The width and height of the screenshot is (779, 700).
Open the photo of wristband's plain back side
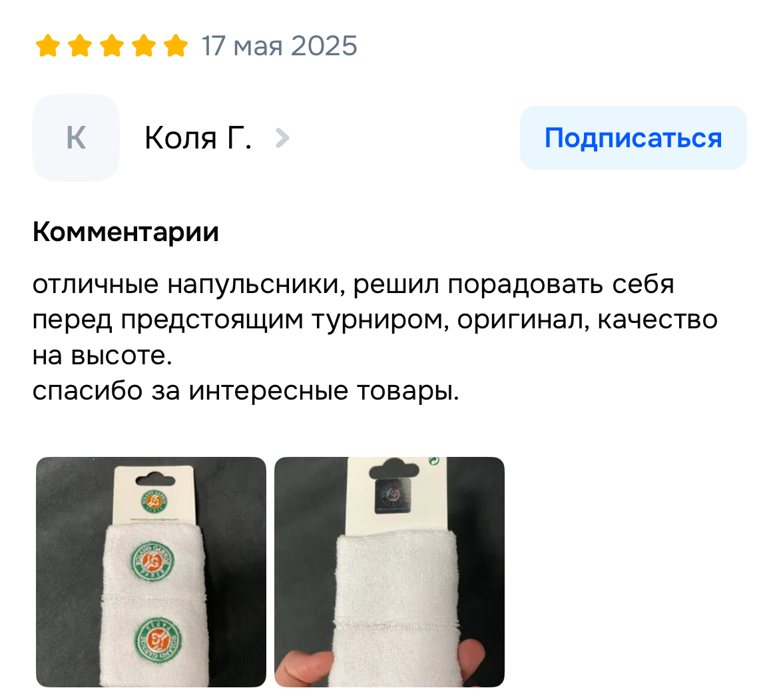point(389,572)
